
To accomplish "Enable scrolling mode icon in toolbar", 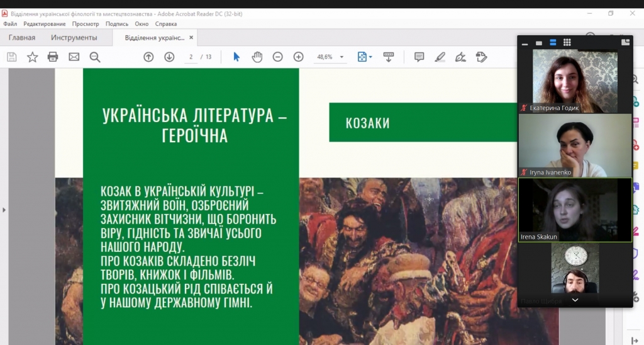I will [388, 57].
